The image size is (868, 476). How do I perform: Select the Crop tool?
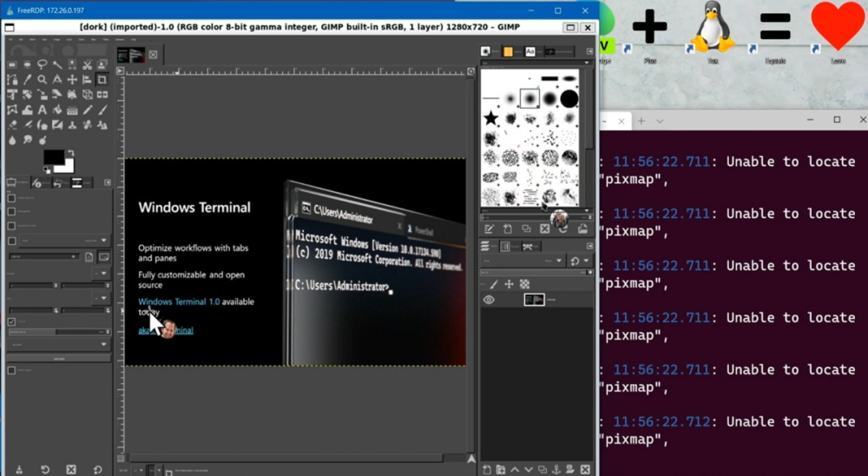click(x=102, y=80)
